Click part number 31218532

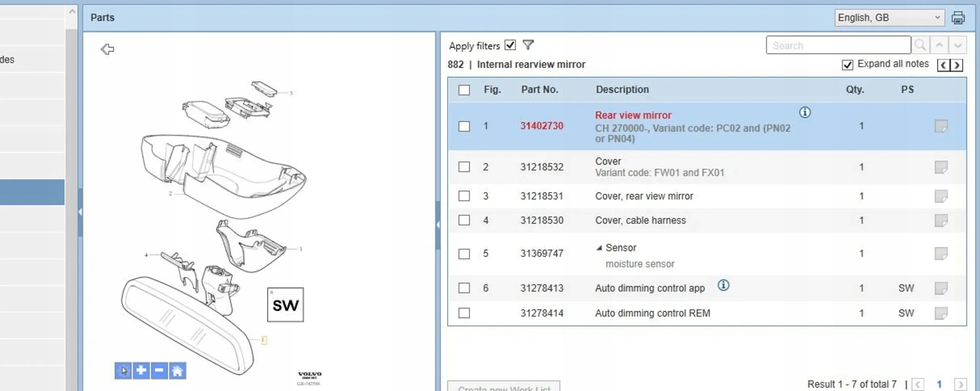pyautogui.click(x=542, y=167)
